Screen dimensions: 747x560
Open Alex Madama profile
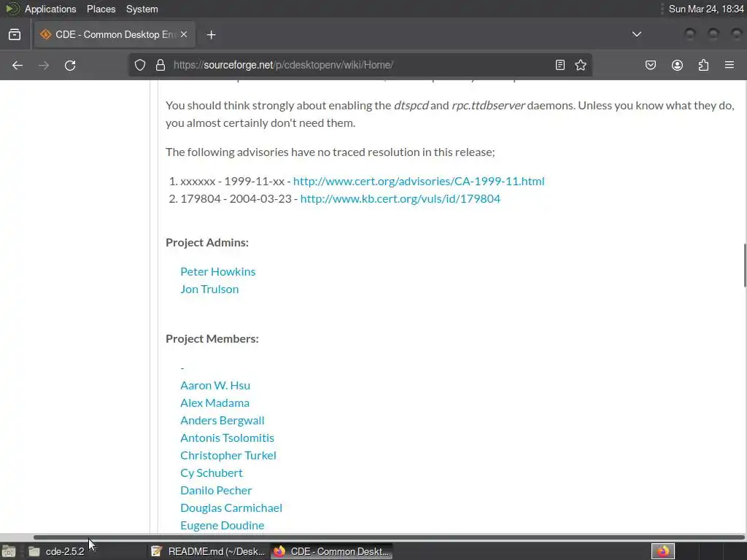[x=214, y=403]
